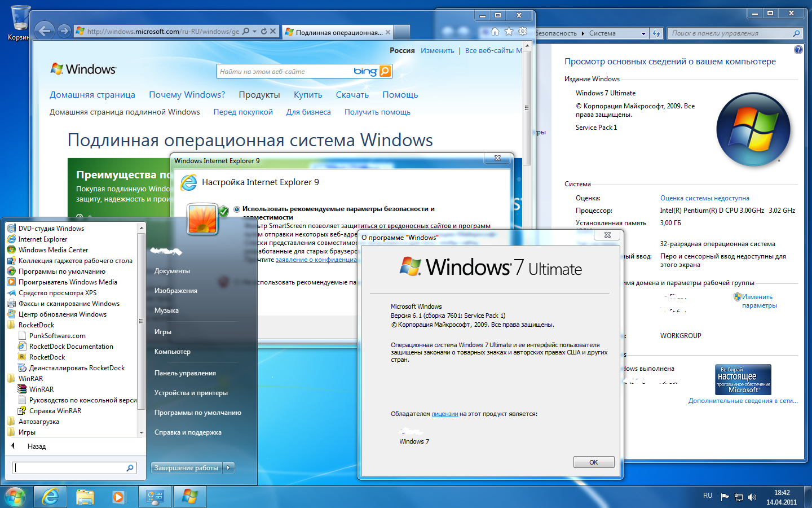Screen dimensions: 812x508
Task: Open Справка WinRAR entry
Action: pos(55,411)
